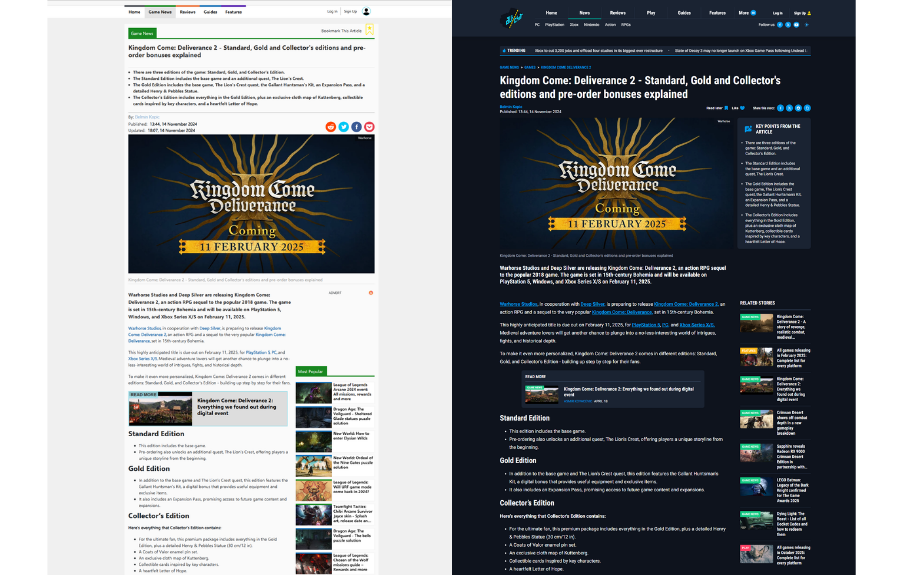Click PlayStation 5, PC link in the dark article
The image size is (900, 575).
point(650,325)
